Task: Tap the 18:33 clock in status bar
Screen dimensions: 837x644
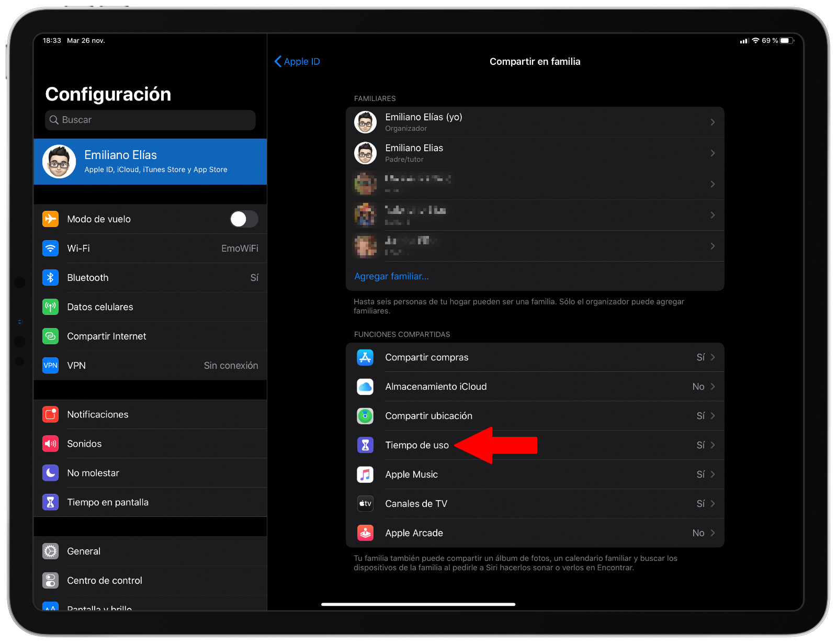Action: [52, 40]
